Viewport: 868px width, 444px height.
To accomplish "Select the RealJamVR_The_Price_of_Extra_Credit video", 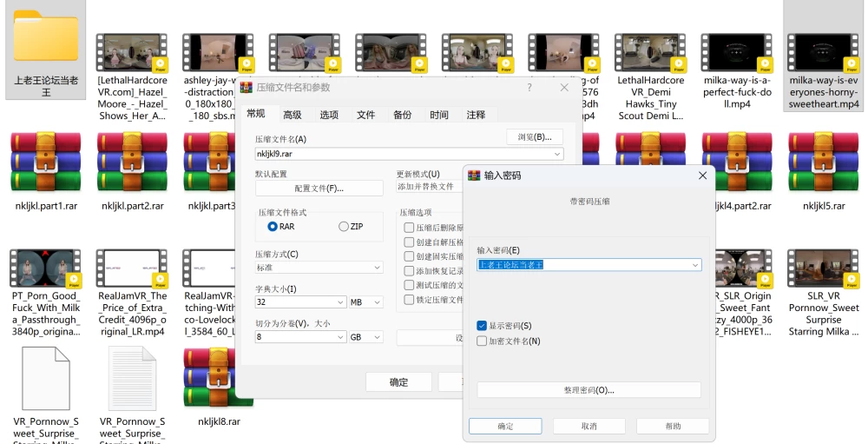I will coord(132,268).
